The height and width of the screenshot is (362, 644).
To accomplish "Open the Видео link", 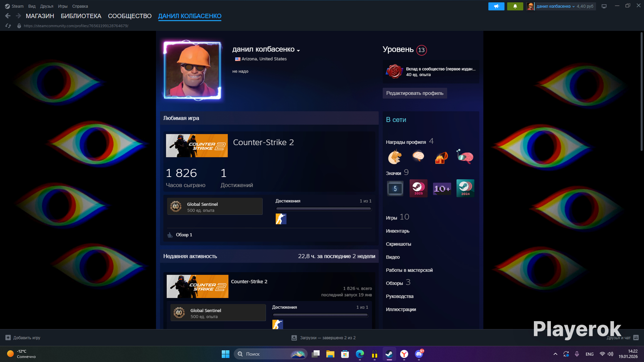I will click(x=393, y=257).
